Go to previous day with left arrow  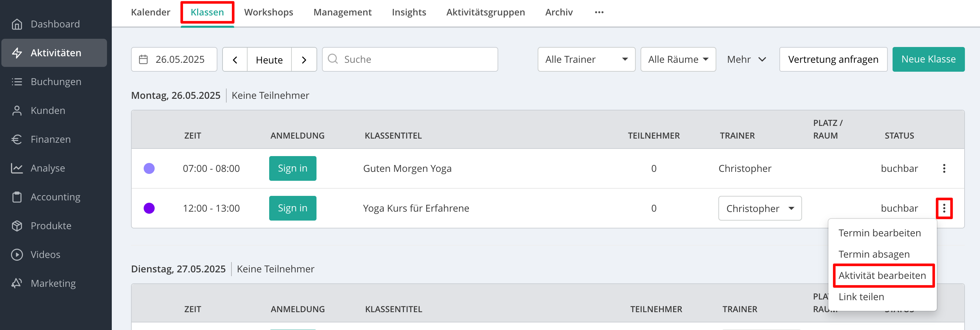coord(235,60)
